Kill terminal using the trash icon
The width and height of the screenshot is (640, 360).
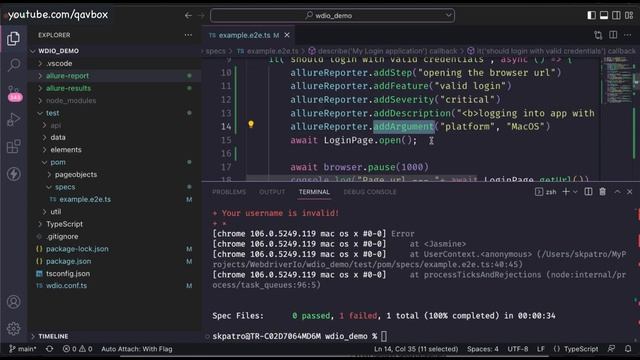[x=602, y=191]
